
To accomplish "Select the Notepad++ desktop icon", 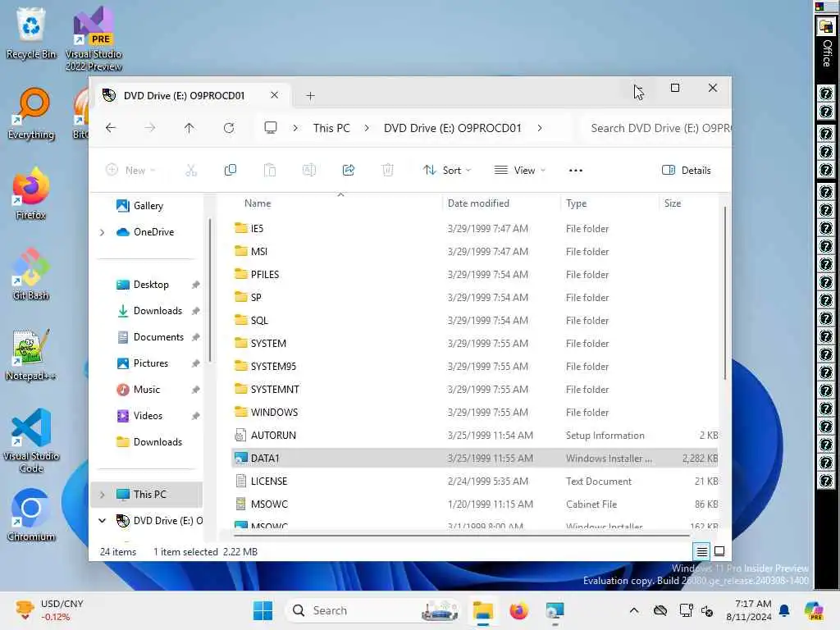I will pyautogui.click(x=31, y=354).
